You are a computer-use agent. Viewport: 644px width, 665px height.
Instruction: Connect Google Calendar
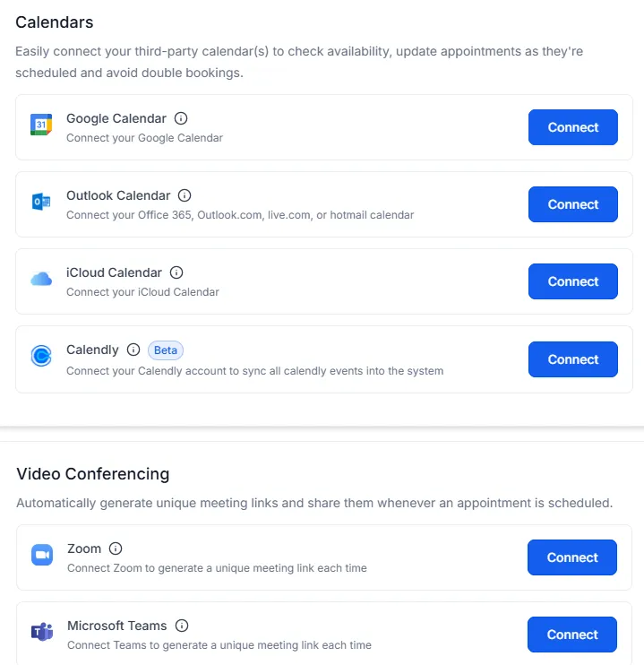572,127
